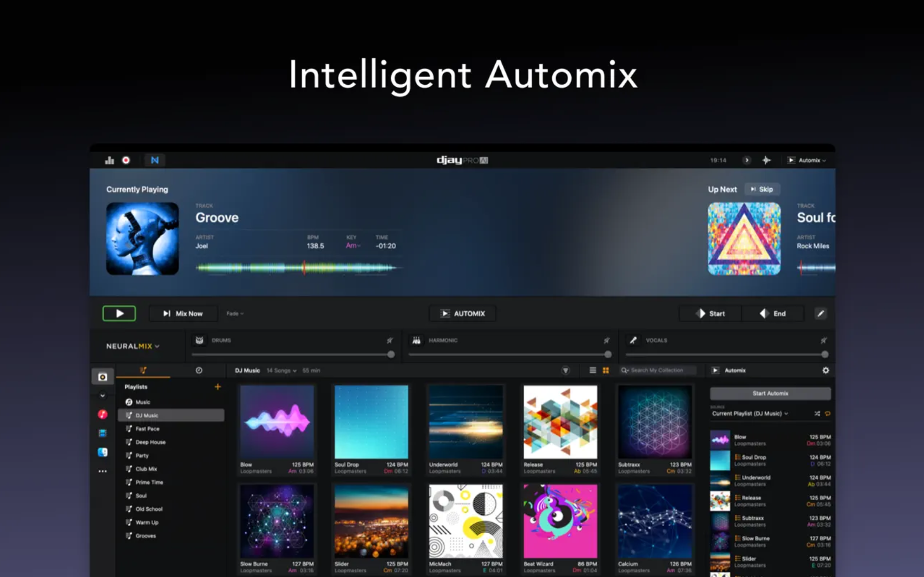Adjust the Harmonic level slider

click(x=510, y=354)
